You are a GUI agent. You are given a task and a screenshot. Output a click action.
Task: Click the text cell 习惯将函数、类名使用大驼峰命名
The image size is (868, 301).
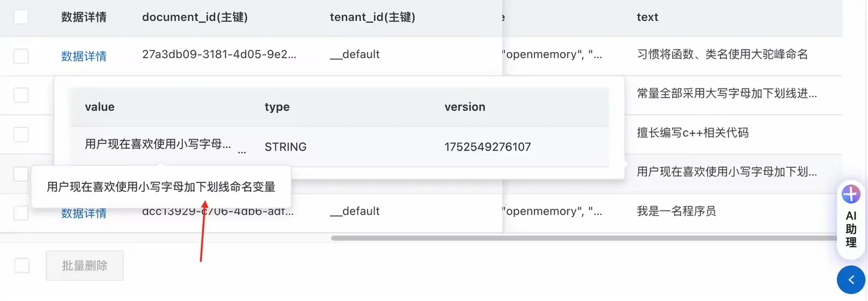(x=722, y=55)
